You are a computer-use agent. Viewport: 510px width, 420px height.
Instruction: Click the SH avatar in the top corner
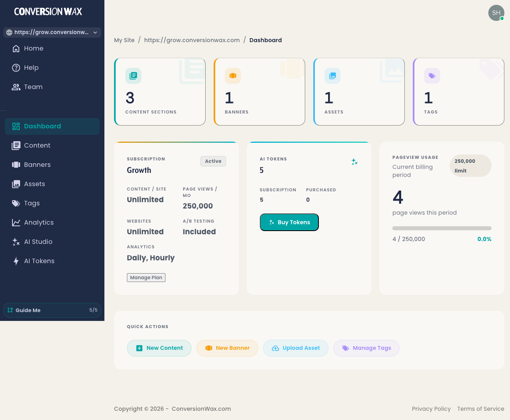pos(496,13)
